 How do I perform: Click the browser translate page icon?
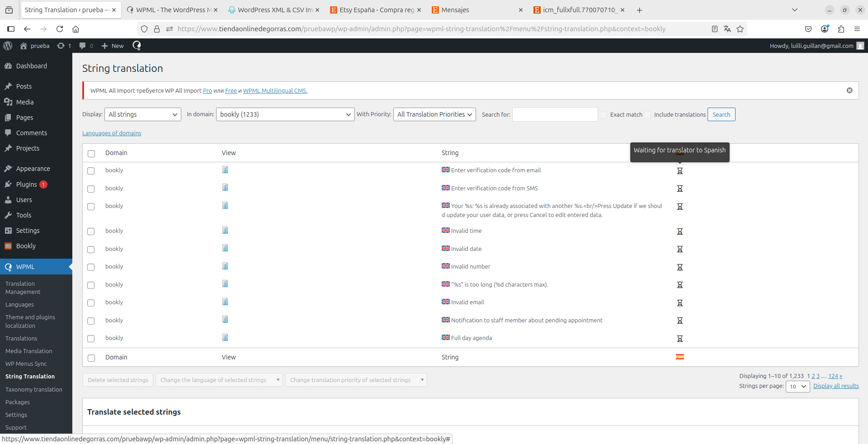pyautogui.click(x=727, y=29)
